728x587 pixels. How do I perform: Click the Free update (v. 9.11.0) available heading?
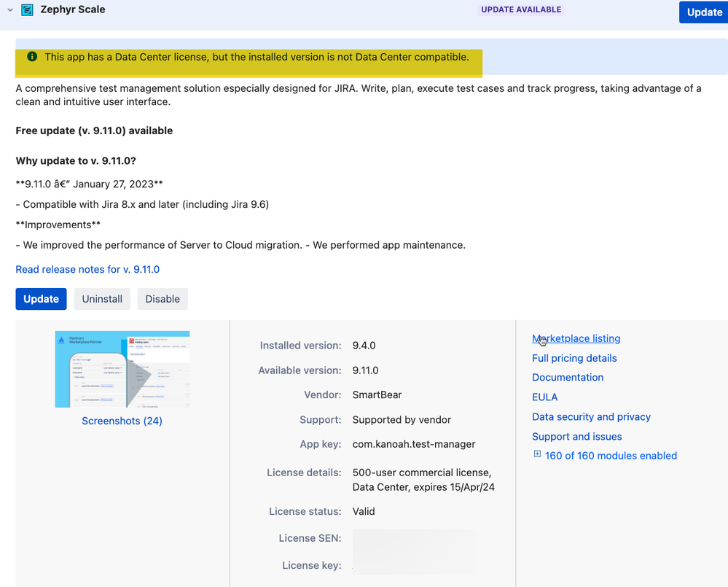click(x=94, y=131)
